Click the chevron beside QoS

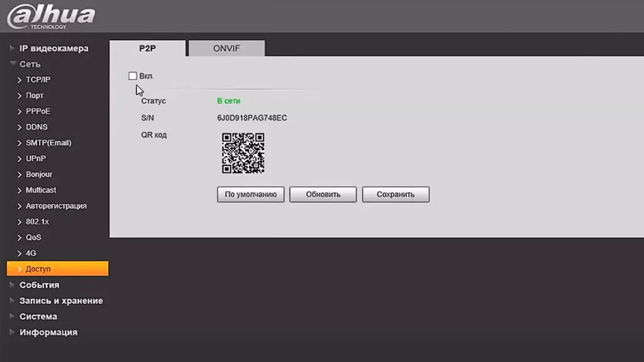[19, 238]
